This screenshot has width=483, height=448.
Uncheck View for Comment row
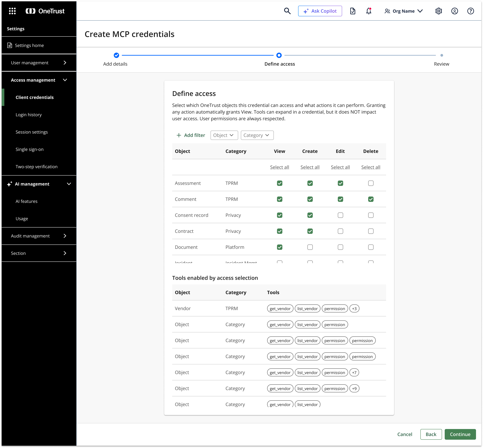280,199
